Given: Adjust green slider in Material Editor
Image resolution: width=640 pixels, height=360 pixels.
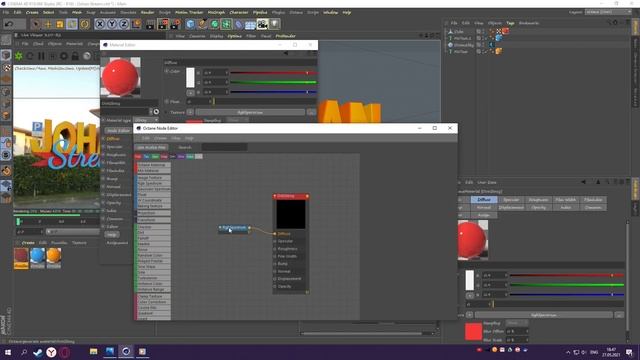Looking at the screenshot, I should coord(273,82).
